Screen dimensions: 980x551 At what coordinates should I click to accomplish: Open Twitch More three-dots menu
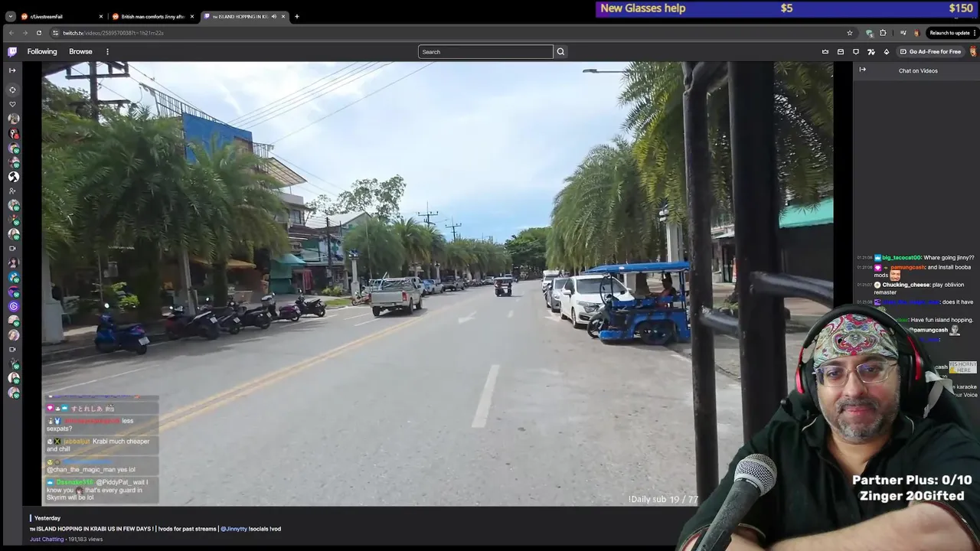click(107, 52)
